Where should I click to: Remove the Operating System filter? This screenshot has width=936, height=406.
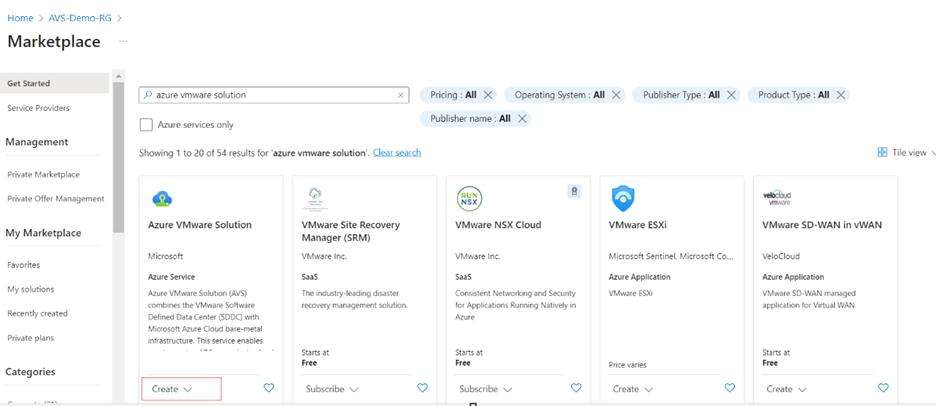tap(616, 95)
